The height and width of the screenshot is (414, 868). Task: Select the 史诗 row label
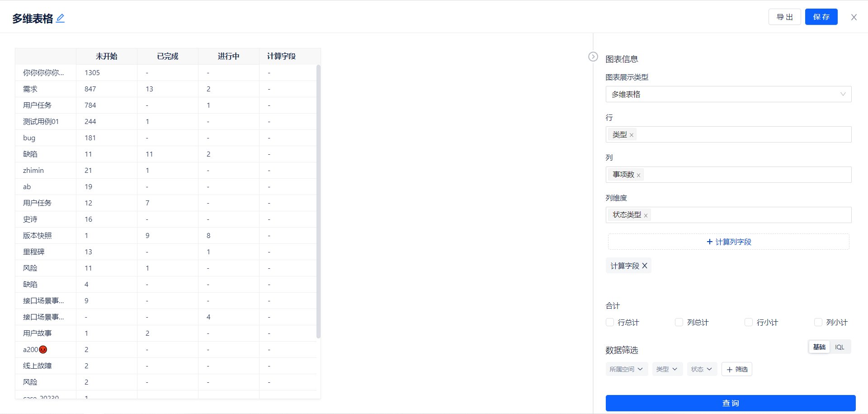pyautogui.click(x=30, y=219)
